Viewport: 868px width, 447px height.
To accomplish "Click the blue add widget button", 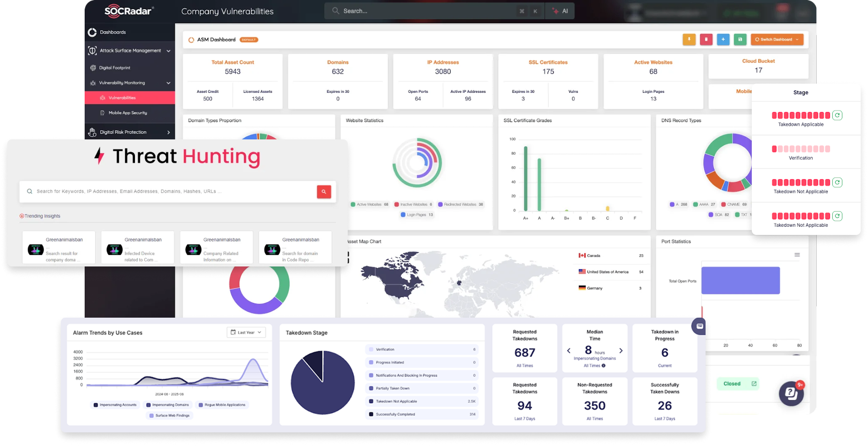I will 723,40.
